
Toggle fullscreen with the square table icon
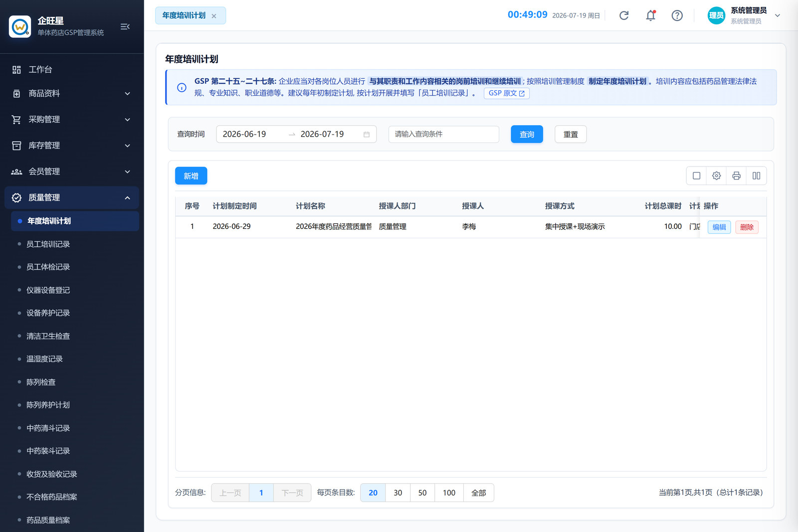[697, 176]
